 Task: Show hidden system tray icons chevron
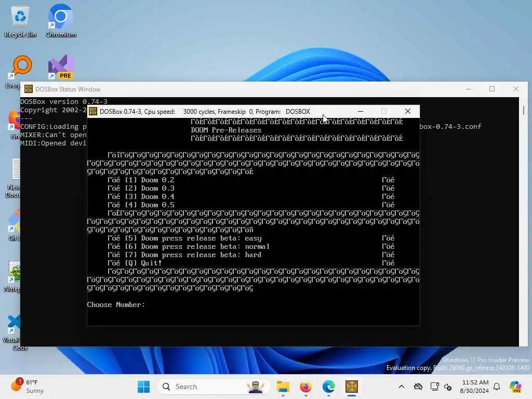402,387
